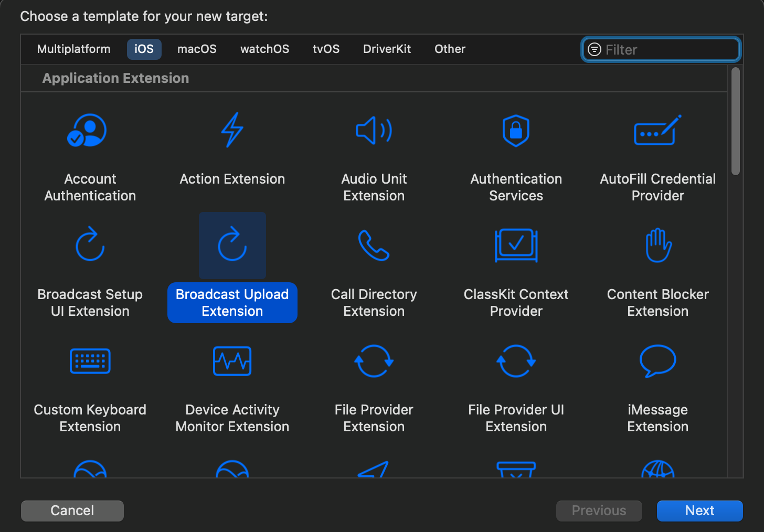764x532 pixels.
Task: Pick the File Provider UI Extension icon
Action: coord(516,361)
